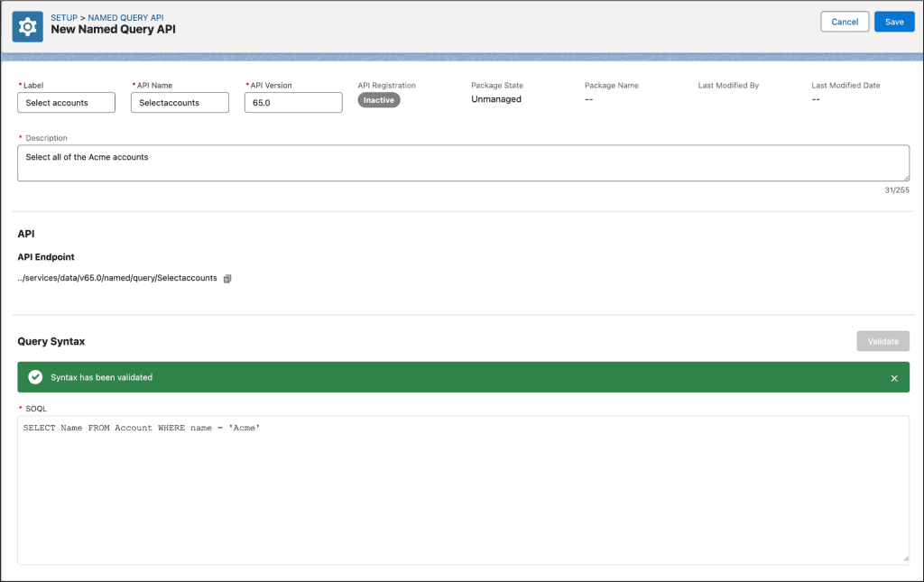Image resolution: width=924 pixels, height=582 pixels.
Task: Click the resize handle of the SOQL editor
Action: point(906,559)
